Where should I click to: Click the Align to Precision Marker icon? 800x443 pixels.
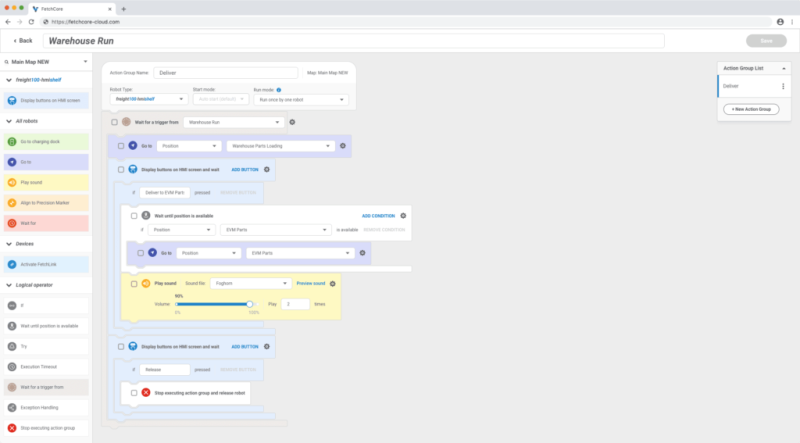(12, 202)
